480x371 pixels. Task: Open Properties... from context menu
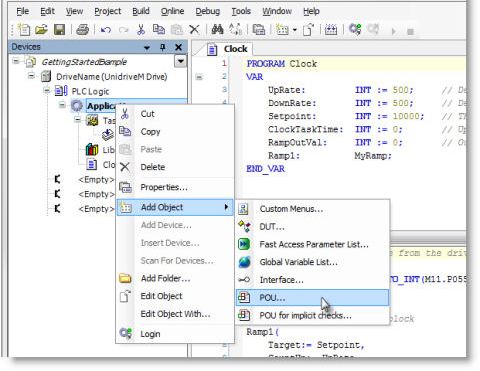pos(175,187)
